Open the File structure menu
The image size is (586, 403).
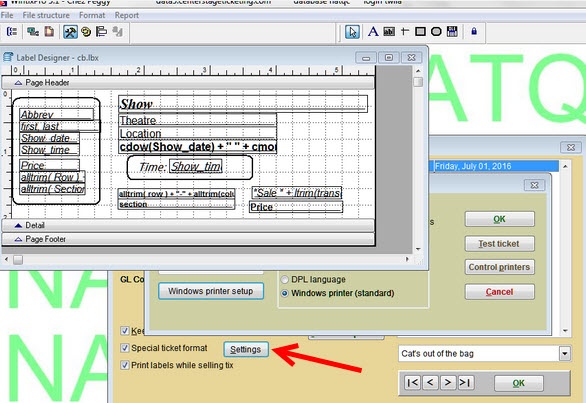(46, 15)
